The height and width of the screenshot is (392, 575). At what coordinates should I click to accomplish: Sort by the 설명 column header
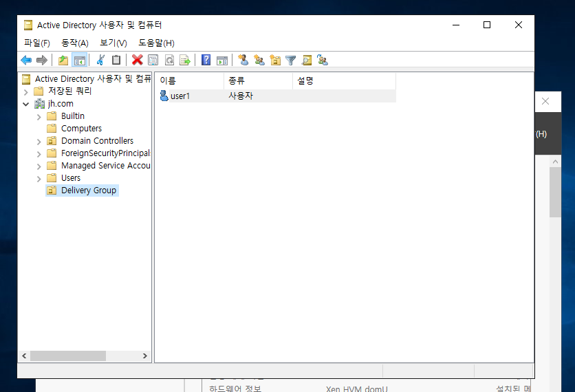[344, 80]
